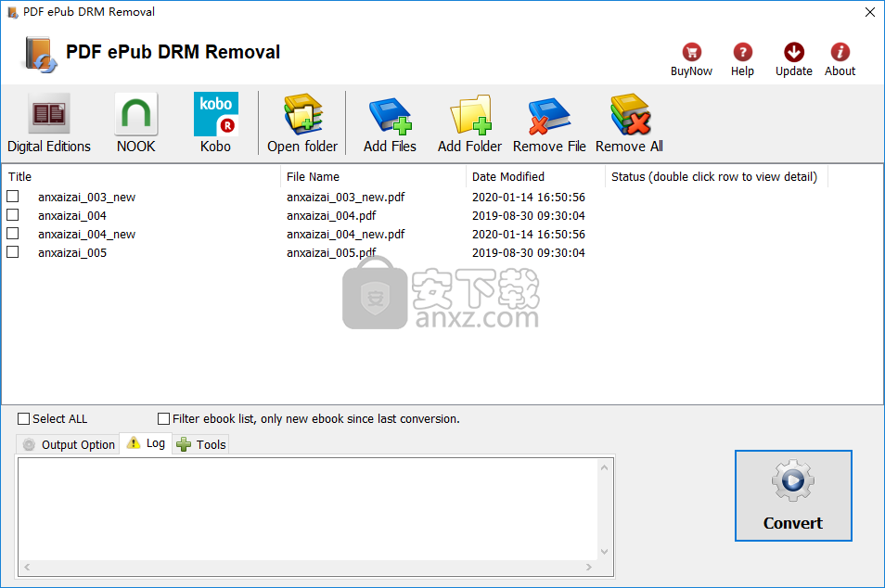Click inside the log text area

(308, 509)
